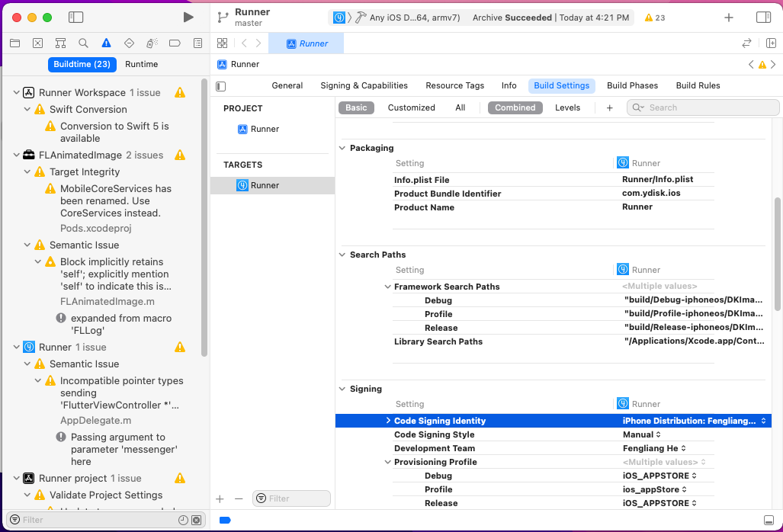Toggle the project and targets list sidebar

pyautogui.click(x=221, y=86)
